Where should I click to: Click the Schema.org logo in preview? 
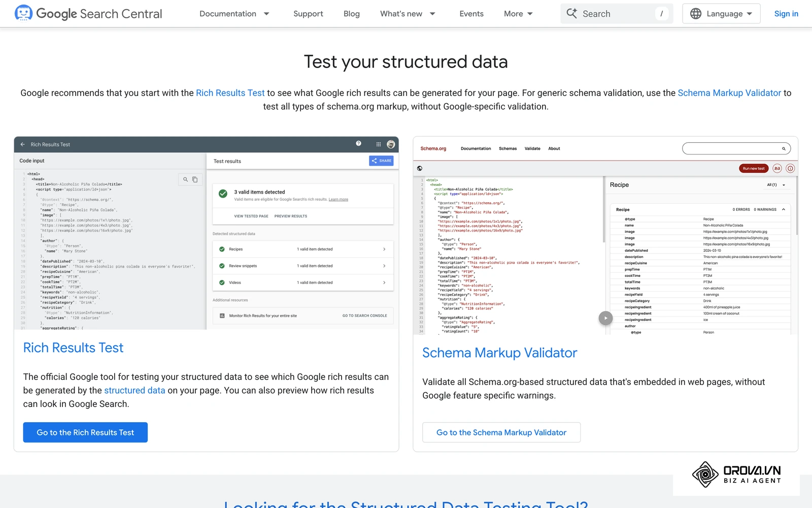coord(433,149)
